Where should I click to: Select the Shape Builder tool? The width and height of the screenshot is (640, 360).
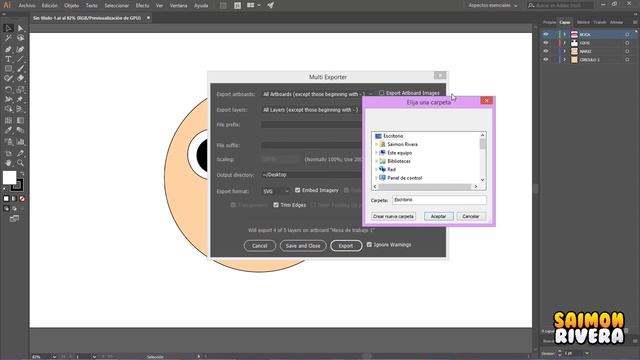pos(8,109)
